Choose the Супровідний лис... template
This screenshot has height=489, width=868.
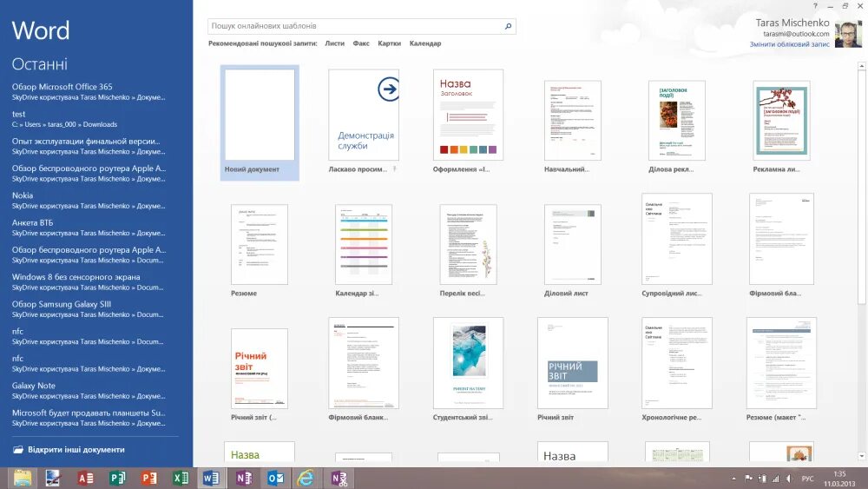[677, 239]
